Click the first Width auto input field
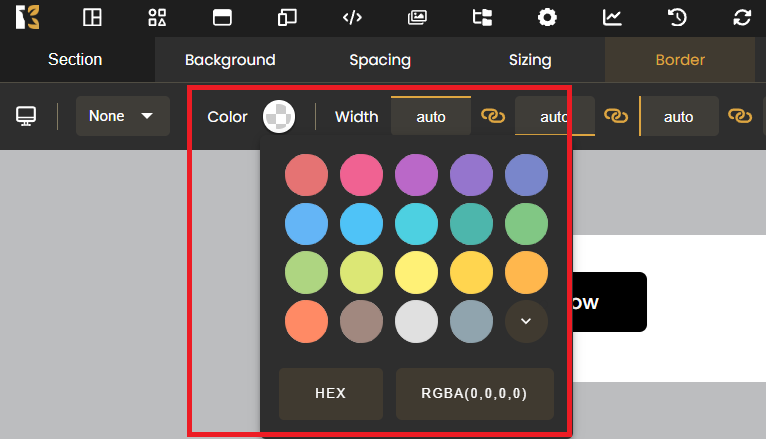This screenshot has width=766, height=439. [x=431, y=116]
